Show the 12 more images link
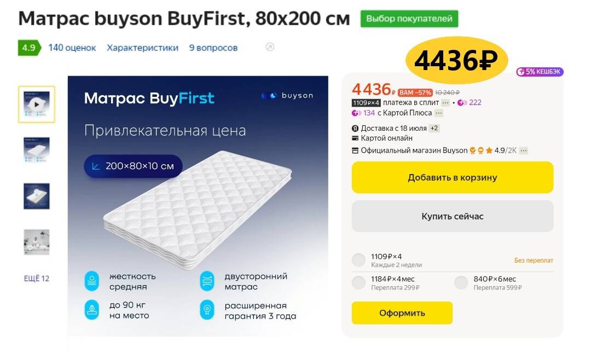The width and height of the screenshot is (591, 364). tap(37, 278)
